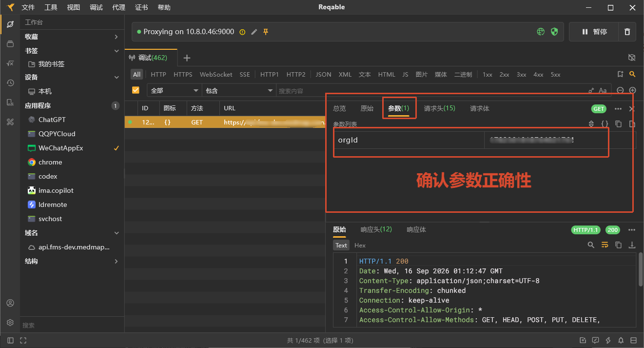The width and height of the screenshot is (644, 348).
Task: Open the script (√x) tool in left rail
Action: 10,63
